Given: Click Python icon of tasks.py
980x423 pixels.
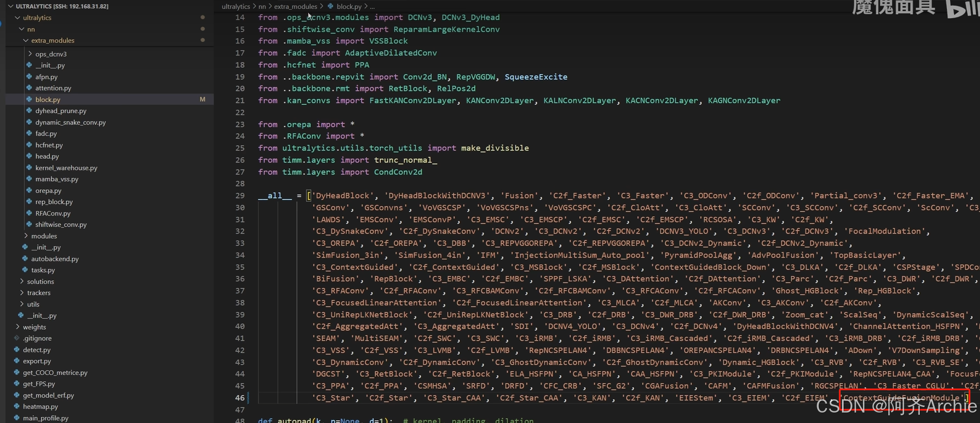Looking at the screenshot, I should (x=25, y=270).
